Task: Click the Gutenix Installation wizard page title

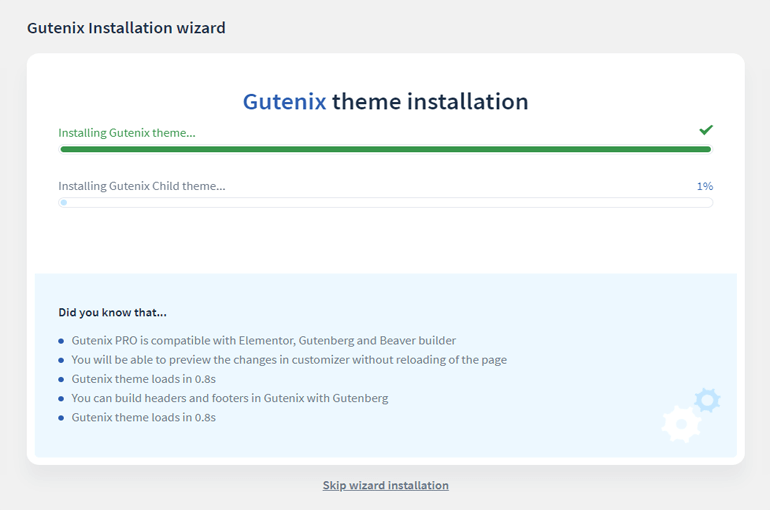Action: (126, 28)
